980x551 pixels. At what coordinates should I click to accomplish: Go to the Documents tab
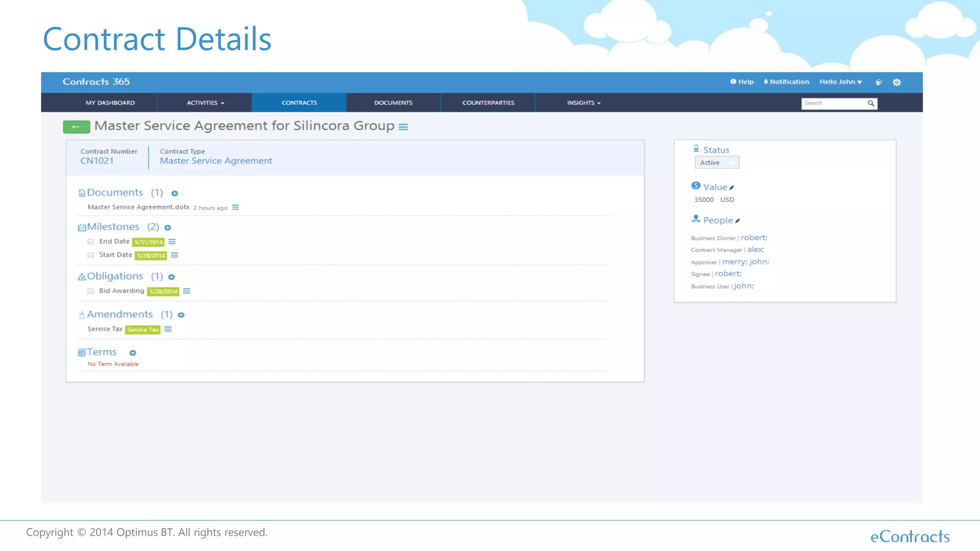click(x=393, y=103)
